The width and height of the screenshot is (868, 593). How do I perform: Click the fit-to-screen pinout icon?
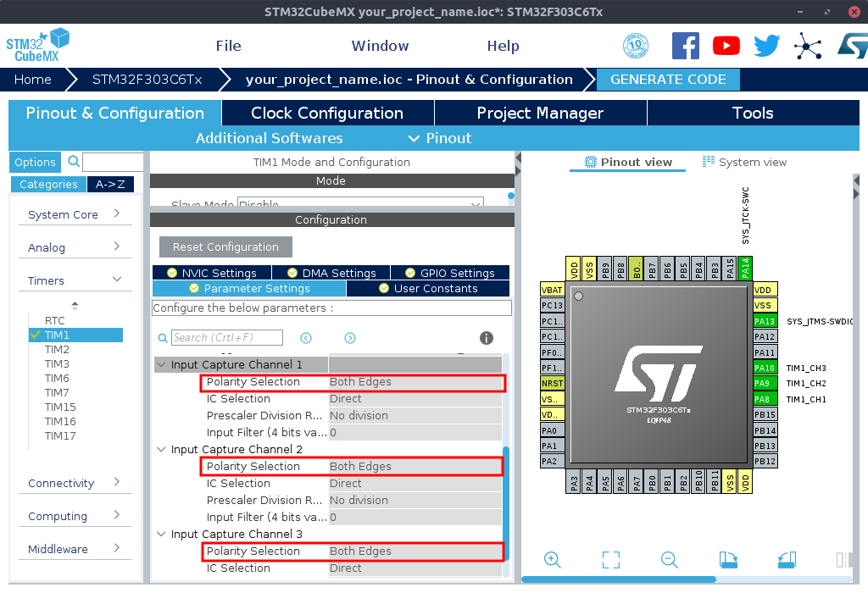pyautogui.click(x=611, y=559)
